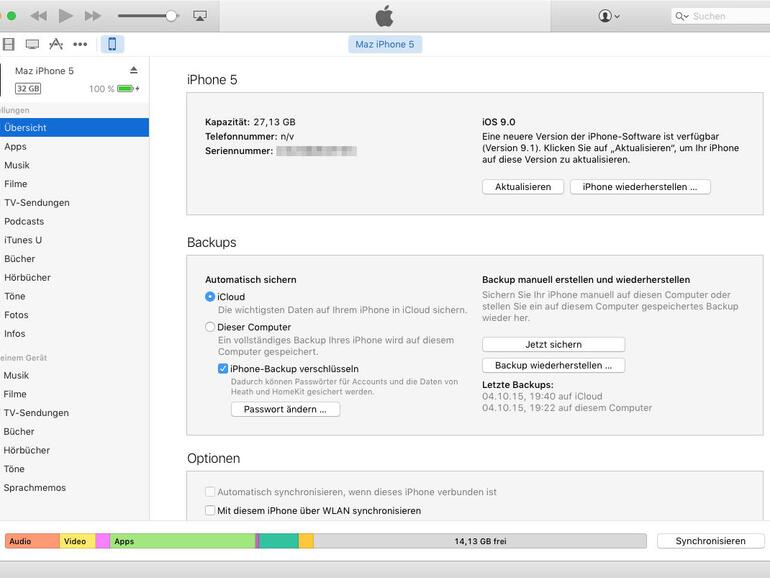Show more media types via ellipsis
This screenshot has height=578, width=770.
click(80, 44)
